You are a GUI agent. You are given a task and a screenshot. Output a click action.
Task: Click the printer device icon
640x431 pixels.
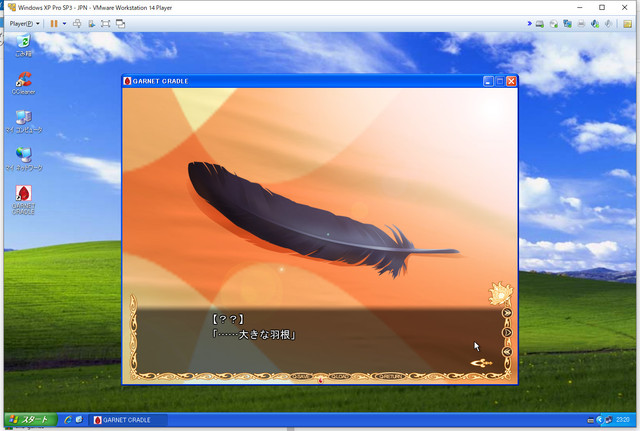[581, 24]
